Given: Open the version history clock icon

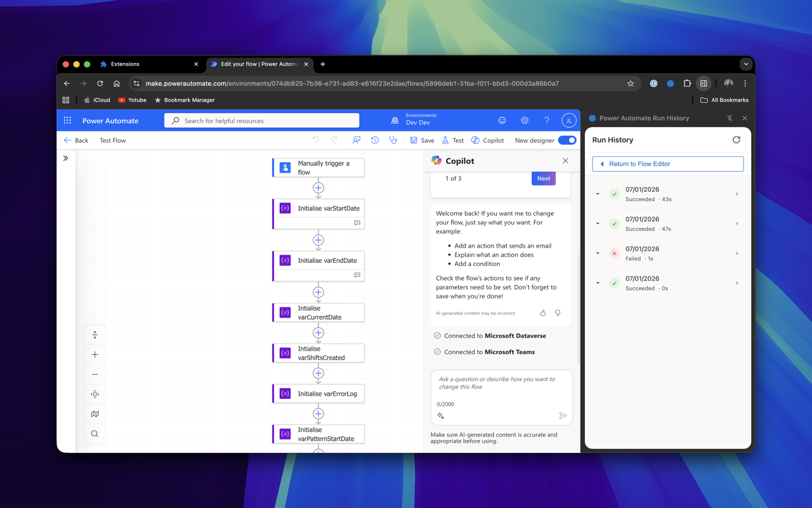Looking at the screenshot, I should pos(375,140).
